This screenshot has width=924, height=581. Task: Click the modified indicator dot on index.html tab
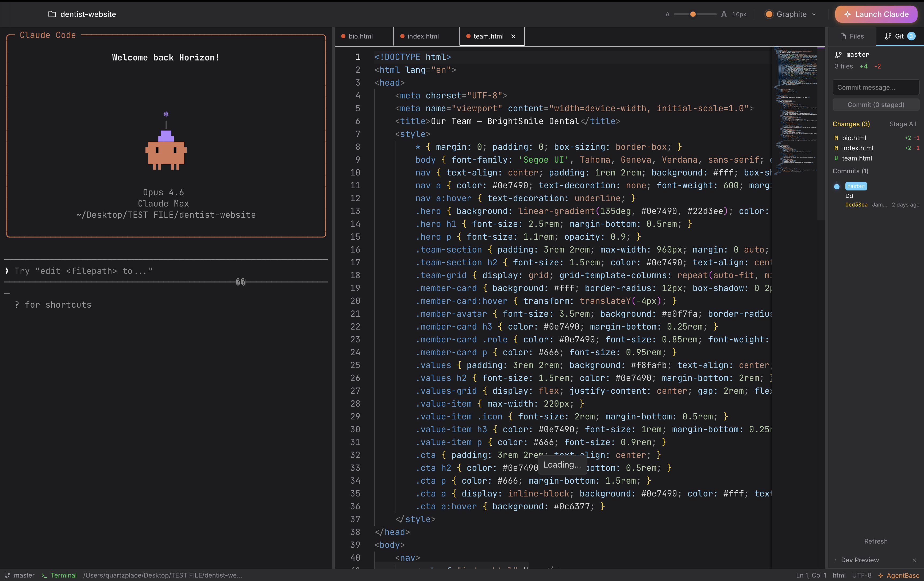pyautogui.click(x=401, y=36)
